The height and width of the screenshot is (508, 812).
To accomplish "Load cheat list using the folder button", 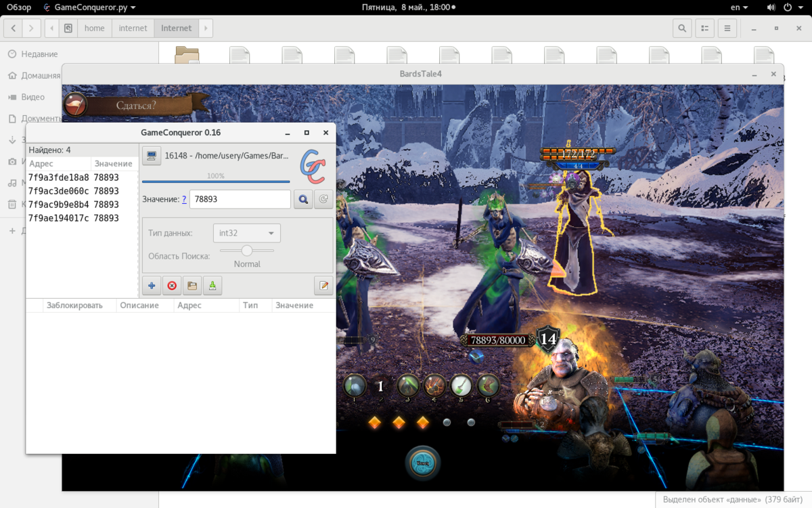I will pyautogui.click(x=192, y=286).
